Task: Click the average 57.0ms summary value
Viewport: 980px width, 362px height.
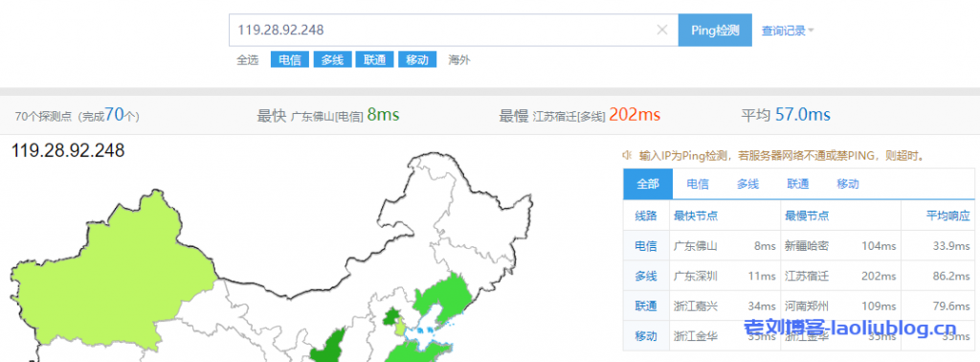Action: [803, 115]
